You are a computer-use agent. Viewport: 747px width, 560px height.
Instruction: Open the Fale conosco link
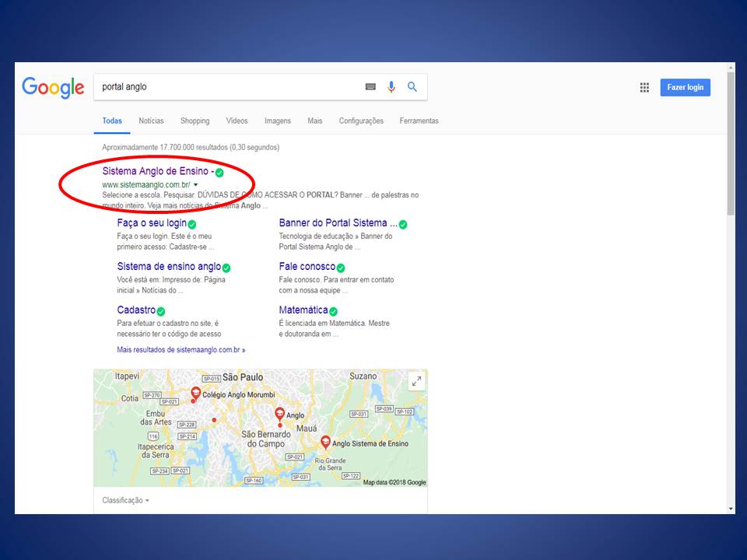(x=307, y=267)
